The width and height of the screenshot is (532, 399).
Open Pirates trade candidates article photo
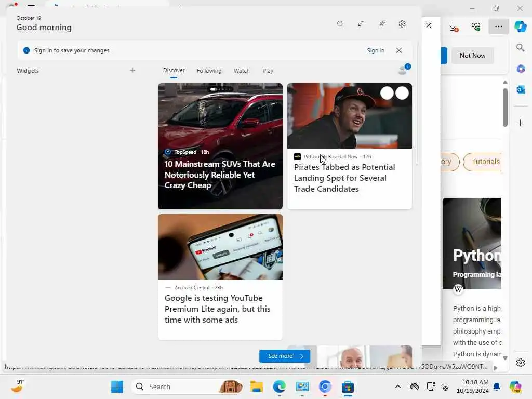pyautogui.click(x=350, y=116)
